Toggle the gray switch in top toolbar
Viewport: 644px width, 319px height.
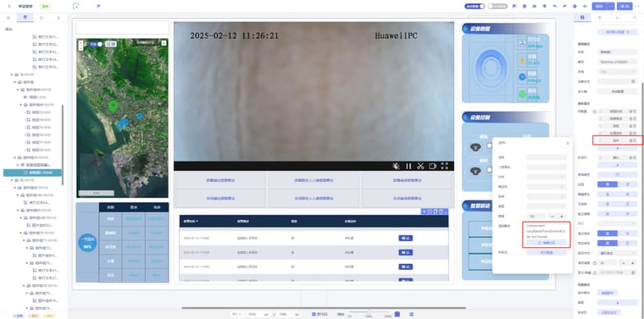tap(497, 6)
